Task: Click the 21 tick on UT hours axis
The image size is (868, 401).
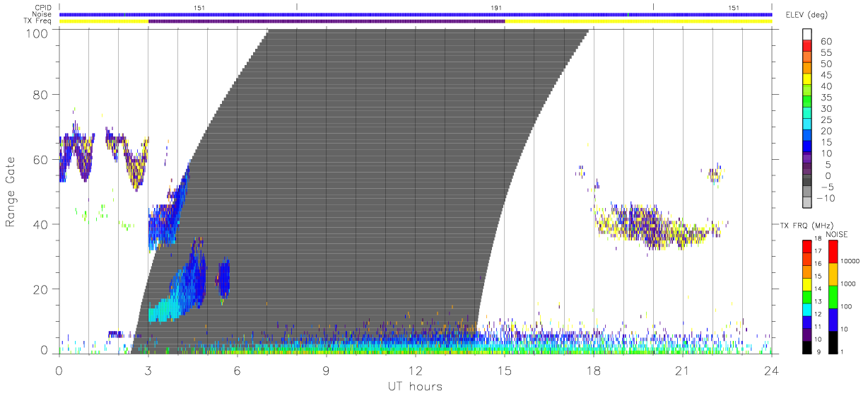Action: coord(683,370)
